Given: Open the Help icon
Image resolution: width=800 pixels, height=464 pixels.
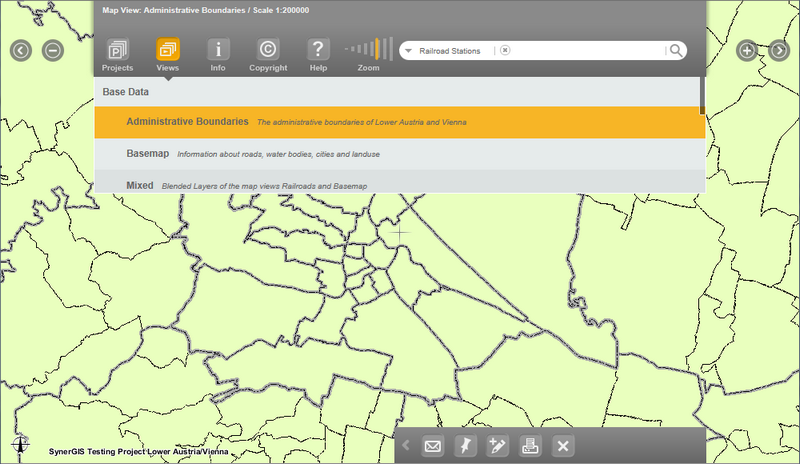Looking at the screenshot, I should [x=318, y=50].
